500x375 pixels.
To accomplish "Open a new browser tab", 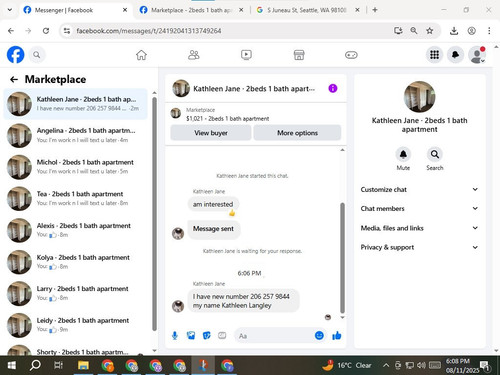I will coord(375,10).
